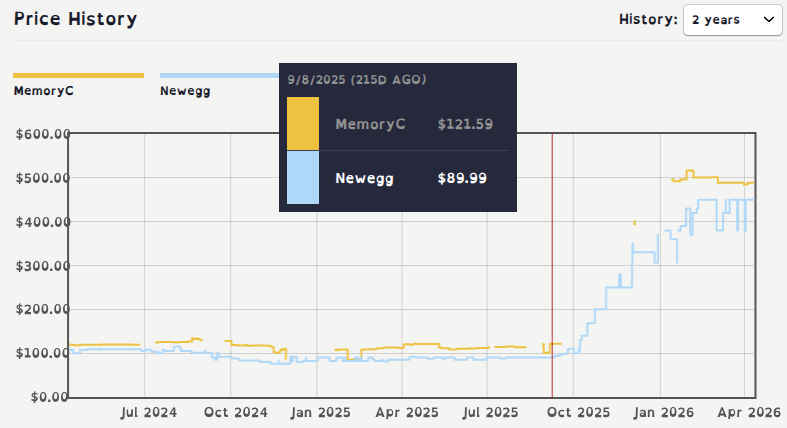Click the Price History heading
The height and width of the screenshot is (428, 787).
75,19
